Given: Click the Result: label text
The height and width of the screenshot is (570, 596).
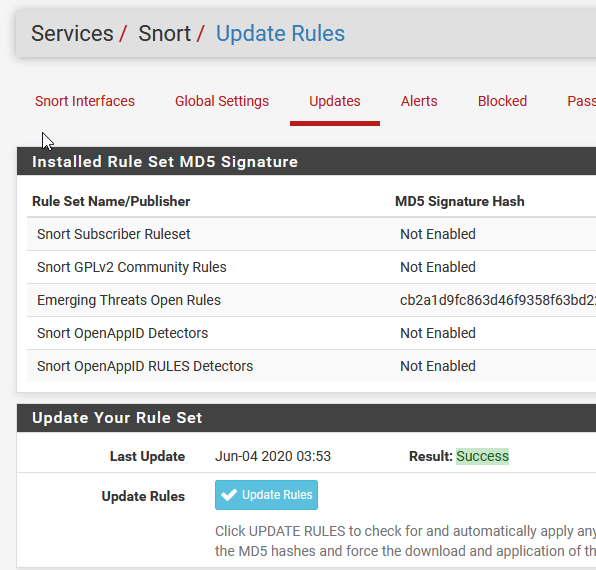Looking at the screenshot, I should 431,456.
